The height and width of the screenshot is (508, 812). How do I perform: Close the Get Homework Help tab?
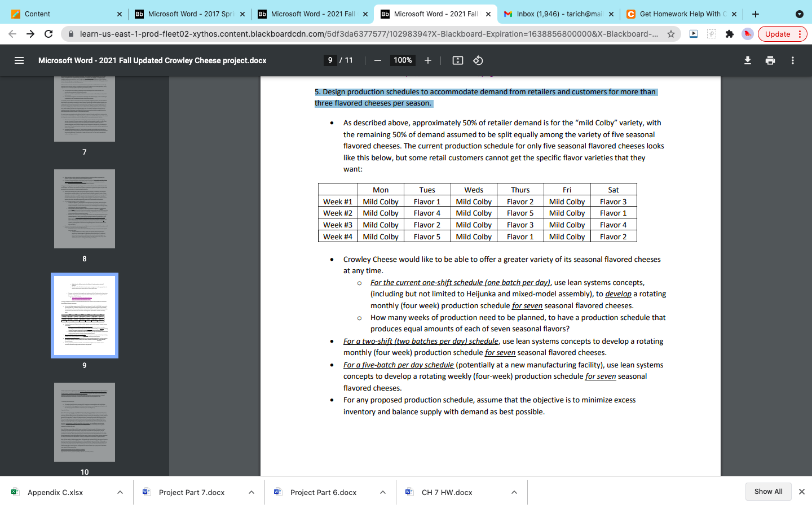click(734, 14)
